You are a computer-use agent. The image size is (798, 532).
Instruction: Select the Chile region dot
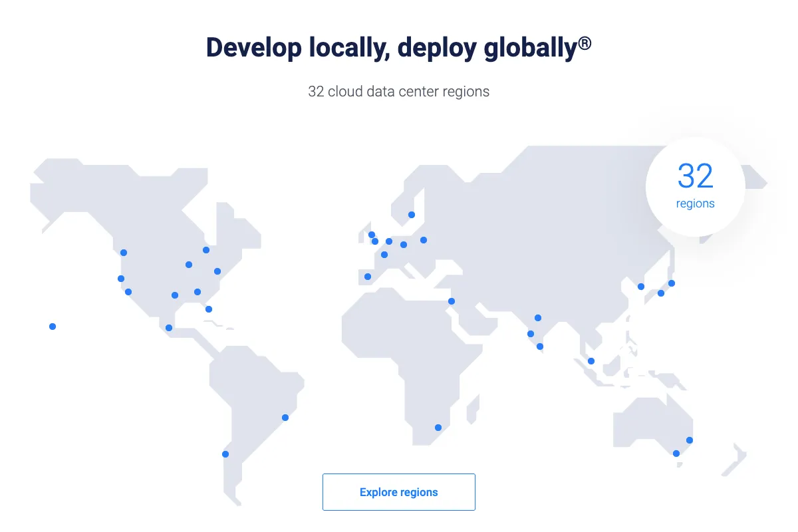tap(225, 454)
